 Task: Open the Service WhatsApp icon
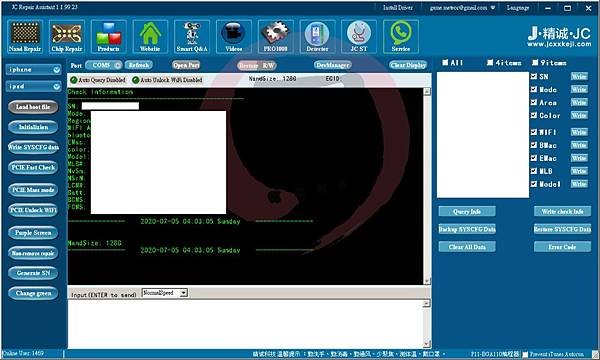401,37
